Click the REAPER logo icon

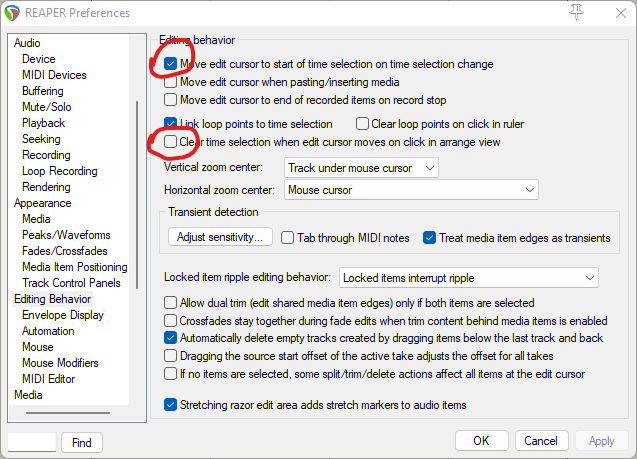(x=12, y=13)
